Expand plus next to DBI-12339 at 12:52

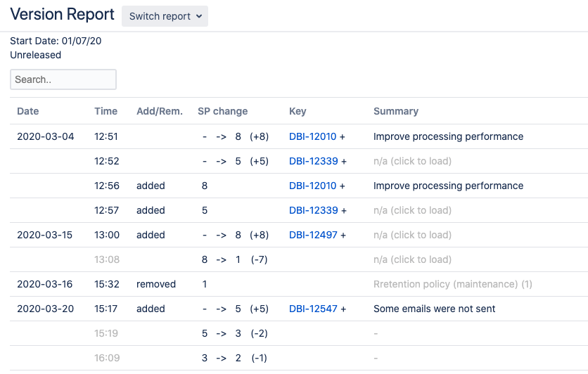(344, 162)
